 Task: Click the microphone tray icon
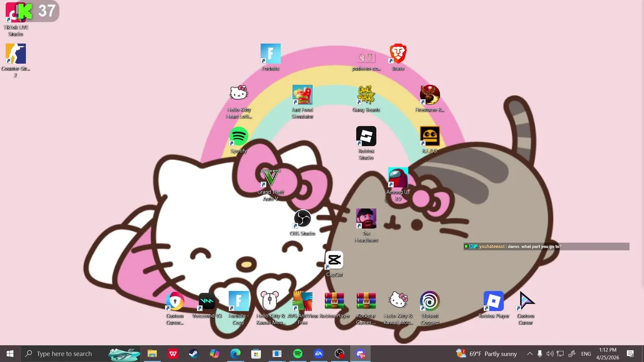(x=539, y=353)
